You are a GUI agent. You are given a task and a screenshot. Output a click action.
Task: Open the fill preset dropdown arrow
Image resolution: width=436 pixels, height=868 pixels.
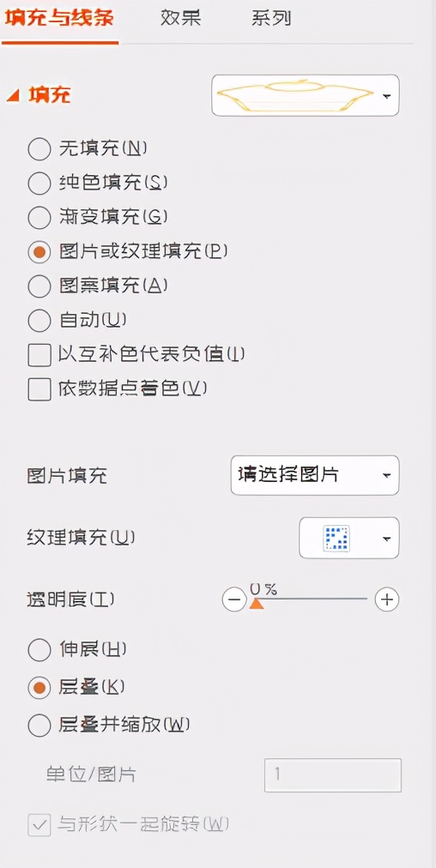(387, 96)
